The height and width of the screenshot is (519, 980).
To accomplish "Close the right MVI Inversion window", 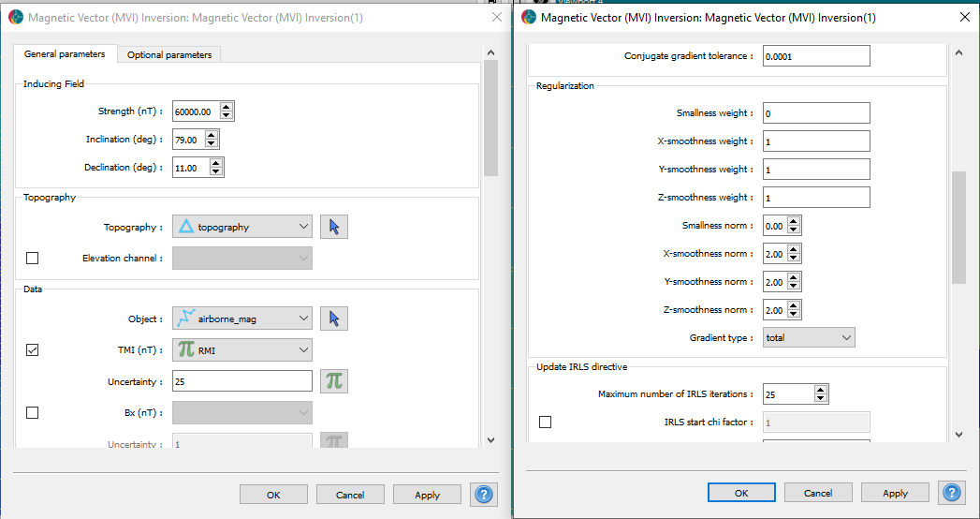I will pyautogui.click(x=964, y=18).
